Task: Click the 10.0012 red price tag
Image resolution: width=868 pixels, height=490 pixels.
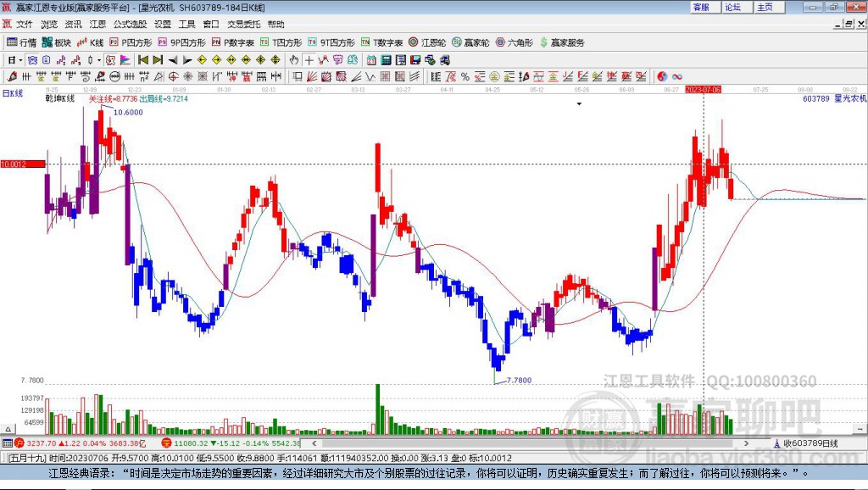Action: [x=23, y=164]
